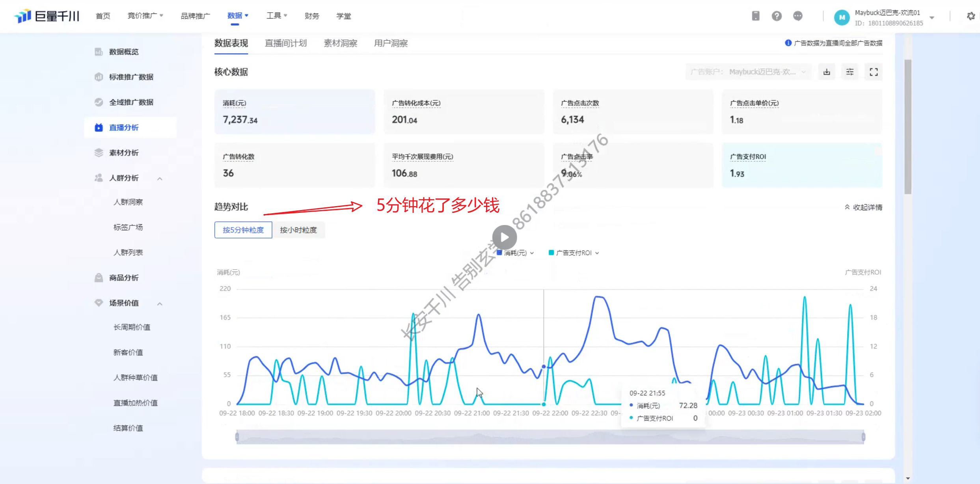Screen dimensions: 980x484
Task: Open the message chat bubble icon
Action: coord(798,16)
